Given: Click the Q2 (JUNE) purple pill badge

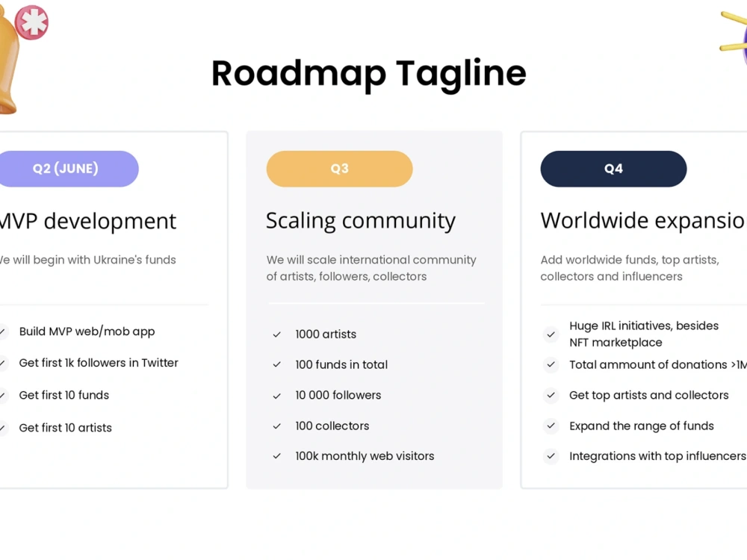Looking at the screenshot, I should pos(69,169).
